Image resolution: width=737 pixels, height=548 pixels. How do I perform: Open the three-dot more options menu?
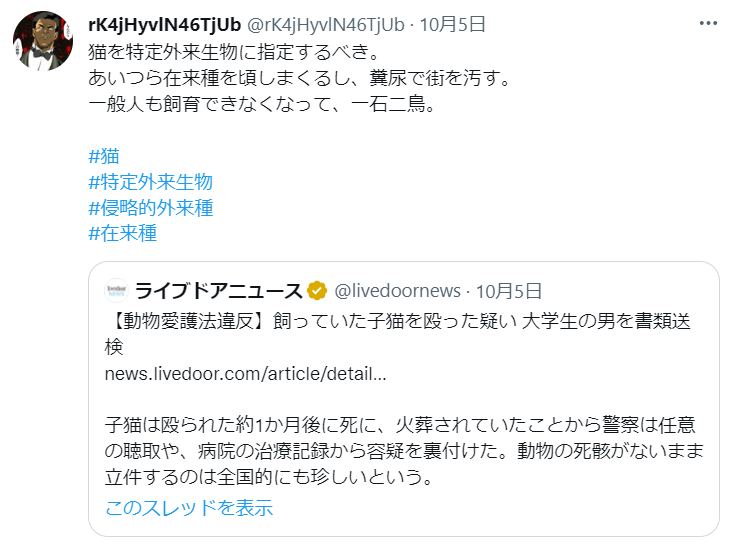(708, 23)
